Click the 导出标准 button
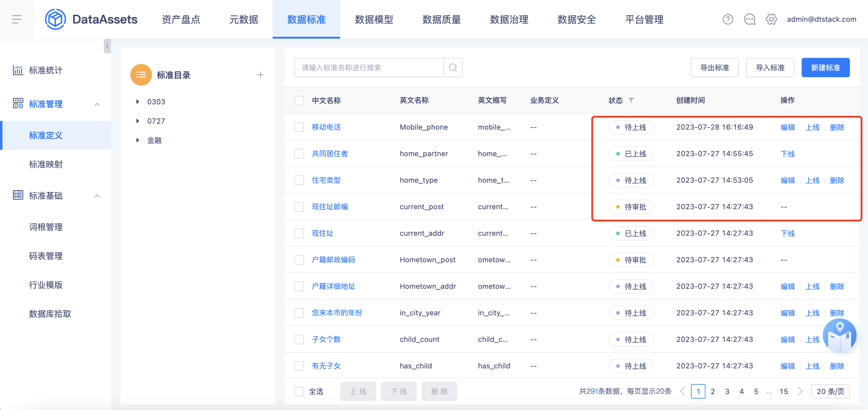The height and width of the screenshot is (410, 868). click(714, 68)
